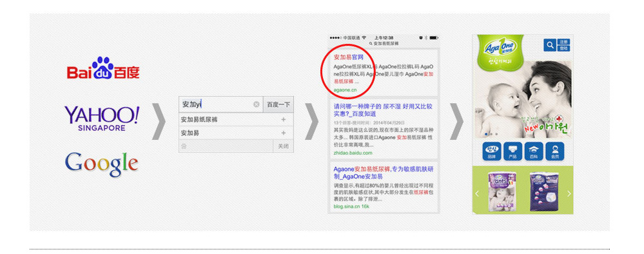This screenshot has height=254, width=644.
Task: Tap the magnifier search icon on AgaOne site
Action: [x=549, y=44]
